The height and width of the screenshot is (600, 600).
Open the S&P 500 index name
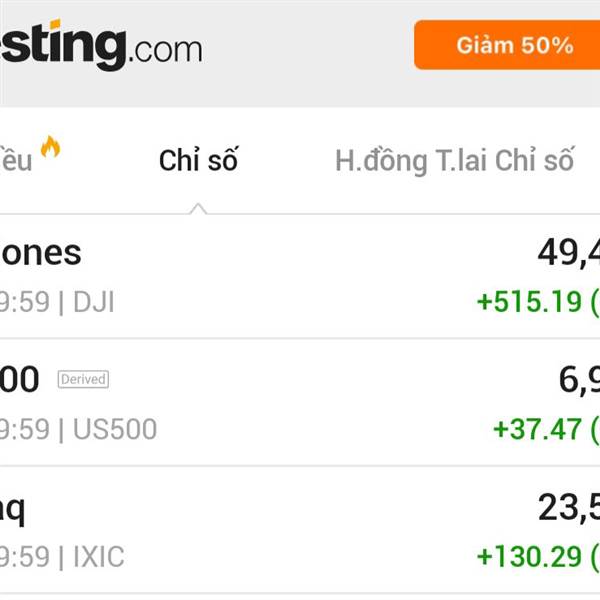click(20, 380)
